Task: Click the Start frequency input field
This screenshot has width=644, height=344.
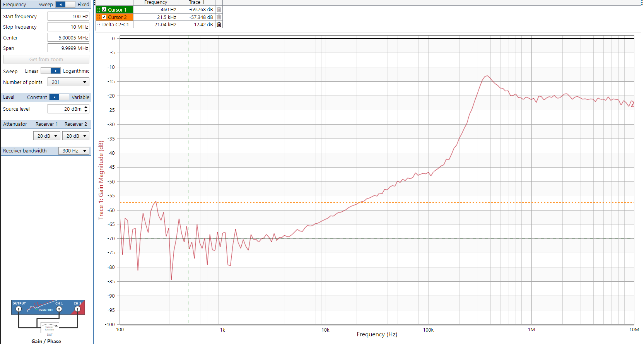Action: (x=68, y=16)
